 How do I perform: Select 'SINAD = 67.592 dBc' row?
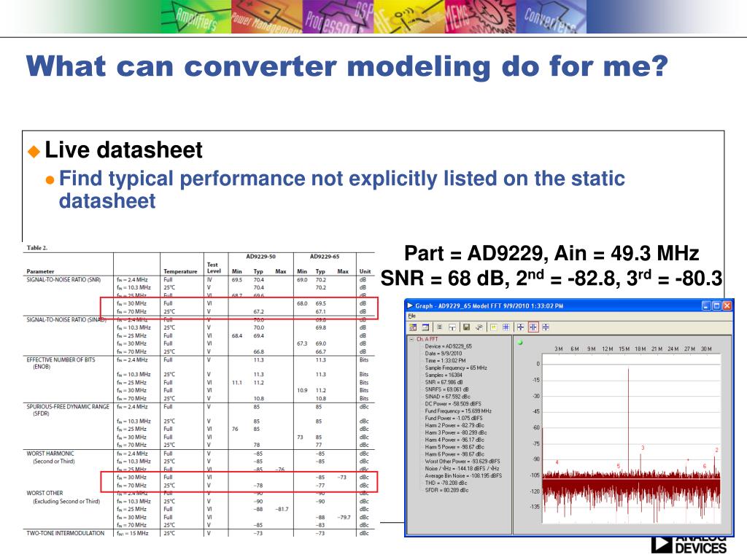(x=447, y=396)
